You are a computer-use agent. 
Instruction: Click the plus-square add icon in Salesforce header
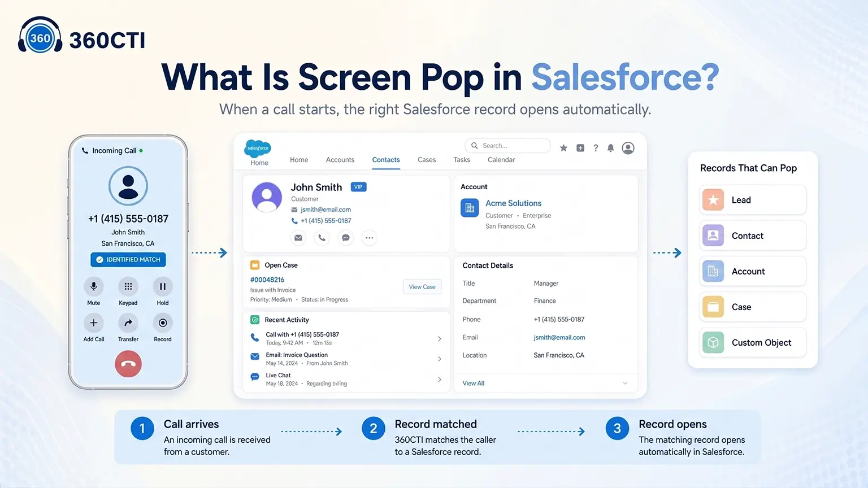[580, 148]
